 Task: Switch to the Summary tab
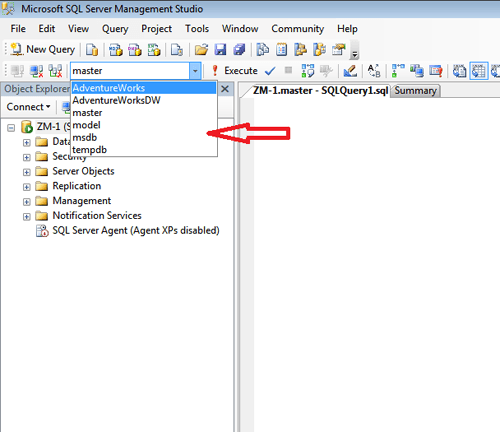[x=415, y=91]
